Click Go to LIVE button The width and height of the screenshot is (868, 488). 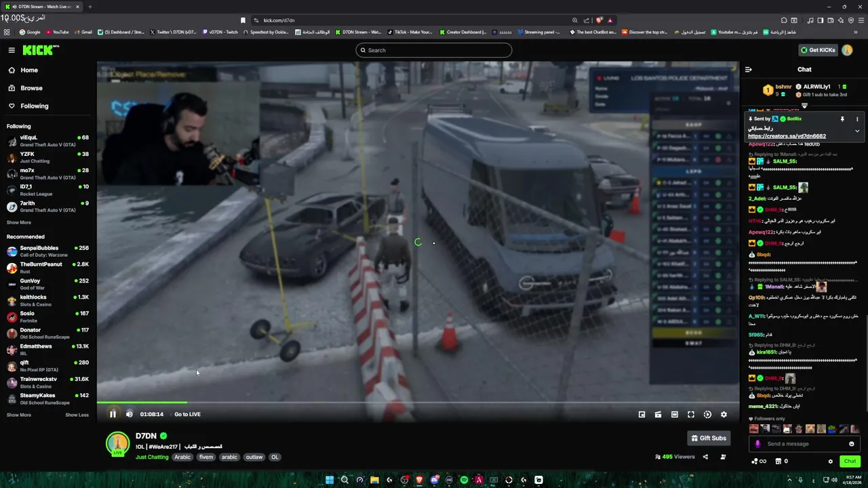(187, 414)
